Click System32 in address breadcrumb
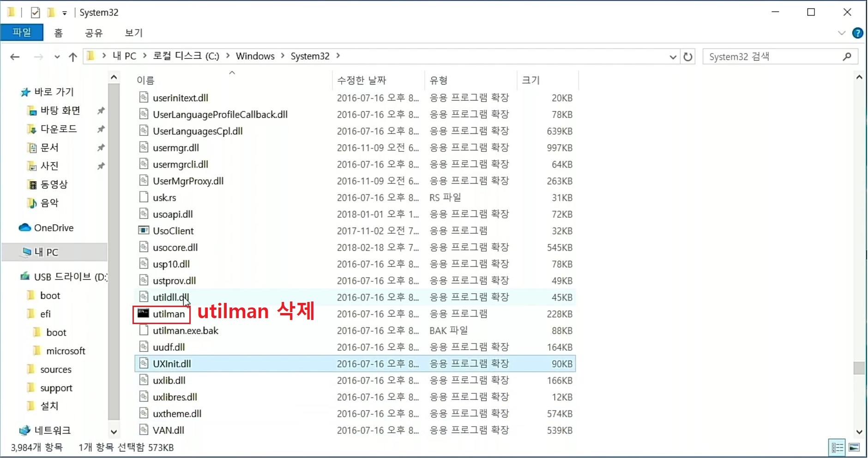The width and height of the screenshot is (868, 458). [310, 56]
